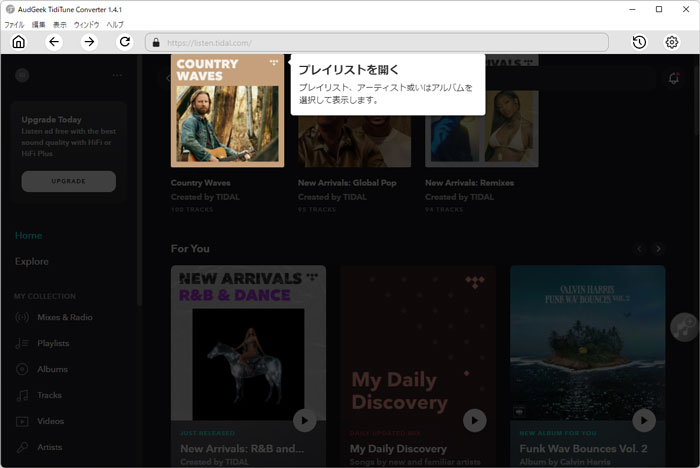Open the ヘルプ menu
Viewport: 700px width, 468px height.
[115, 25]
